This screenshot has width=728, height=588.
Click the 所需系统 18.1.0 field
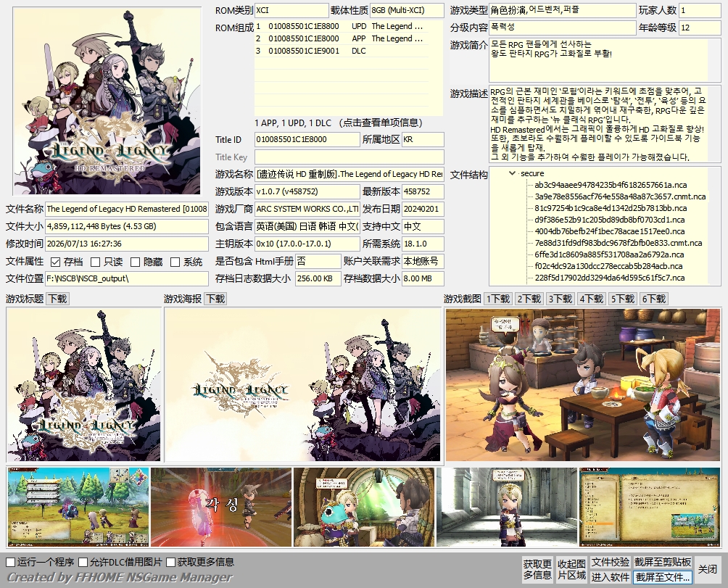click(x=423, y=244)
